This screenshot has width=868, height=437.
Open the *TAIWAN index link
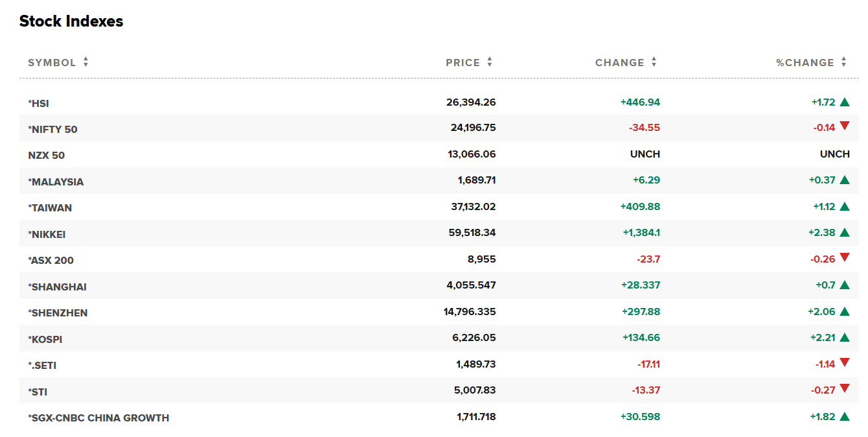point(50,208)
